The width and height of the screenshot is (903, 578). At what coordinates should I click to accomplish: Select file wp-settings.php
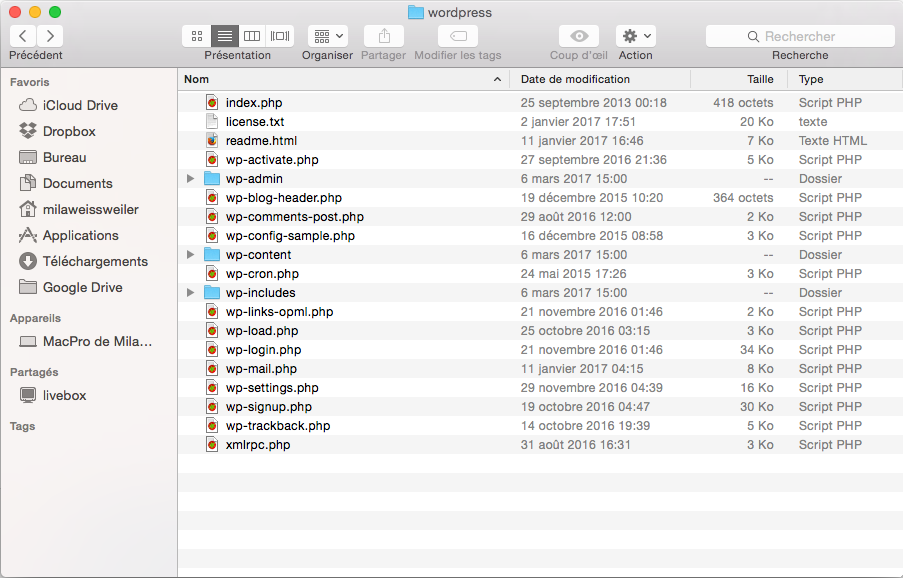tap(272, 387)
